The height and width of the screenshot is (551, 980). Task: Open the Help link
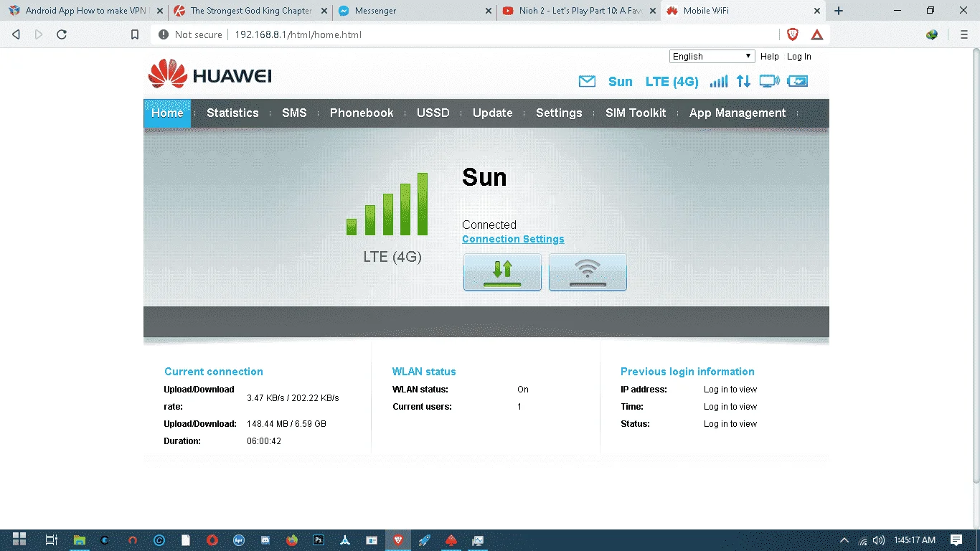[x=770, y=57]
